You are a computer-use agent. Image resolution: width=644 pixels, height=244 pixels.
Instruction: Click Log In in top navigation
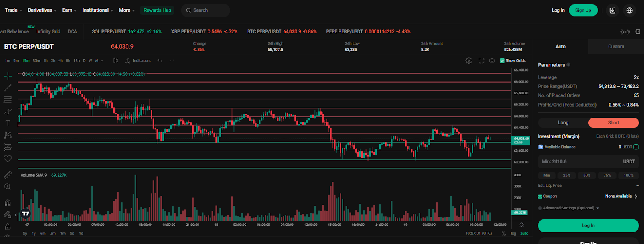[558, 10]
